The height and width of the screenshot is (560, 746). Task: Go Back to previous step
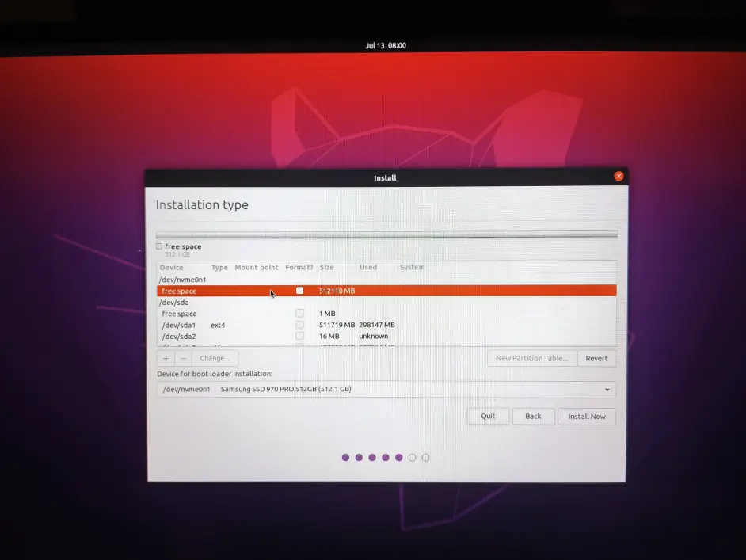[x=533, y=417]
